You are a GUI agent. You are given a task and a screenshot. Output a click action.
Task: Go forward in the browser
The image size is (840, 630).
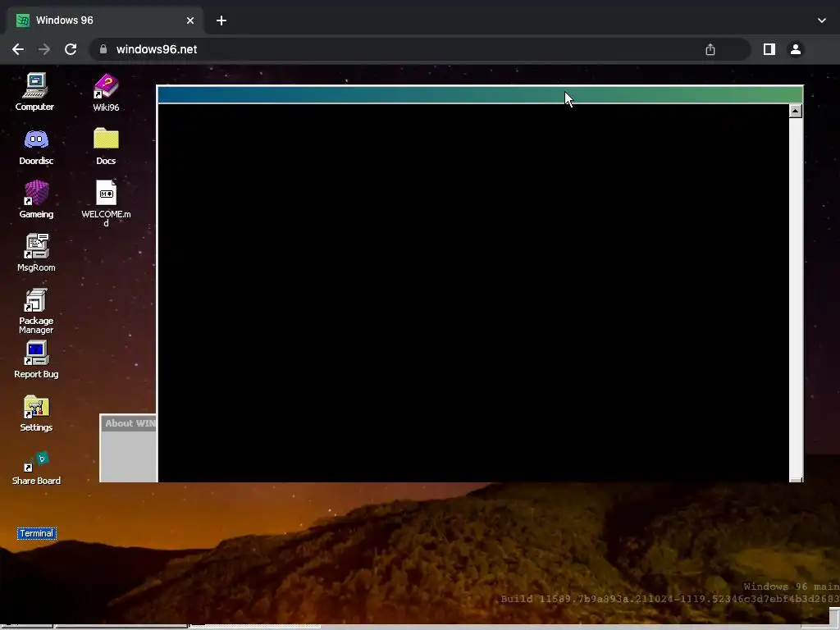click(x=44, y=49)
